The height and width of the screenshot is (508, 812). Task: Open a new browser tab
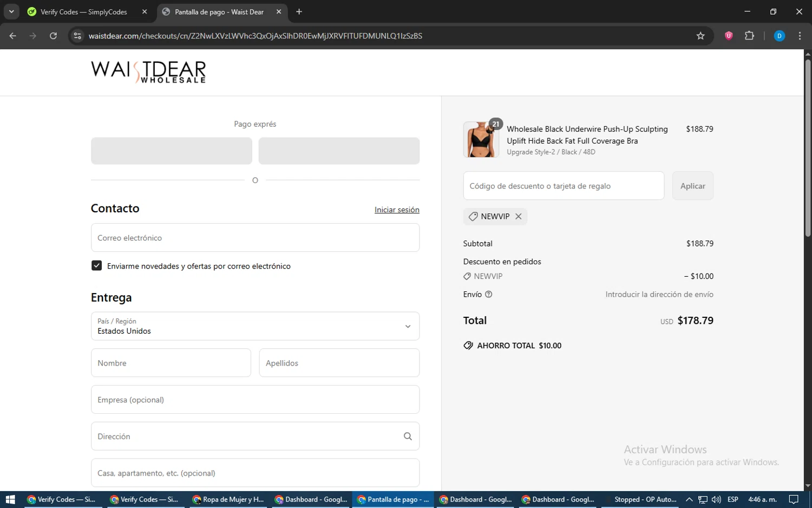tap(299, 11)
